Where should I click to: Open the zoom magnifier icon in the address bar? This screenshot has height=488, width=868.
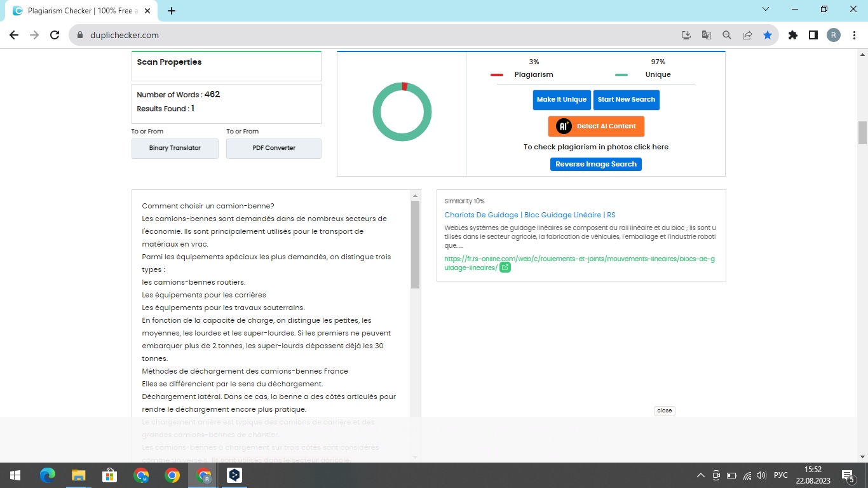coord(726,35)
